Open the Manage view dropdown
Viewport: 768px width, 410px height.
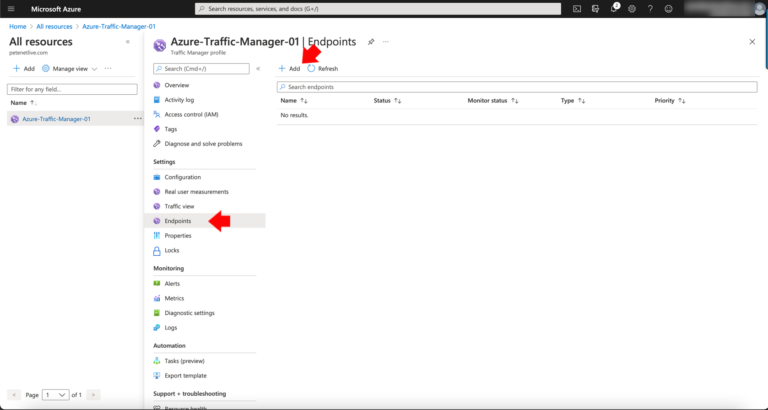pyautogui.click(x=70, y=69)
